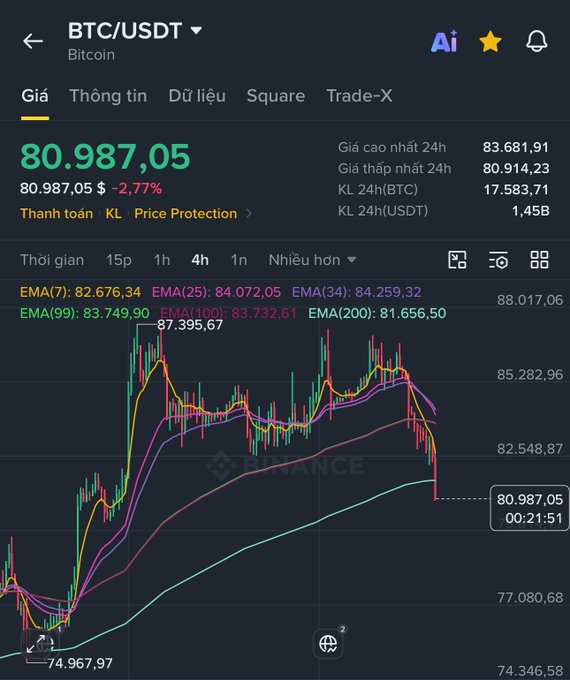Open the four-square grid layout icon
Viewport: 570px width, 680px height.
coord(540,260)
